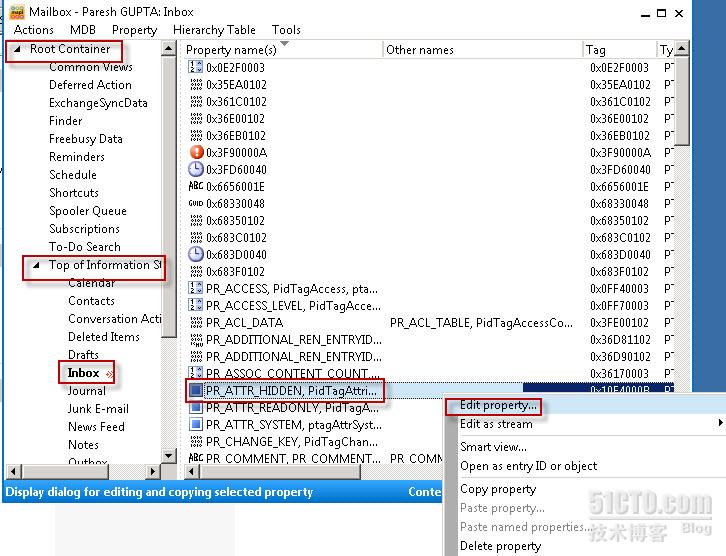Viewport: 726px width, 556px height.
Task: Select the Conversation Action folder
Action: pyautogui.click(x=114, y=319)
